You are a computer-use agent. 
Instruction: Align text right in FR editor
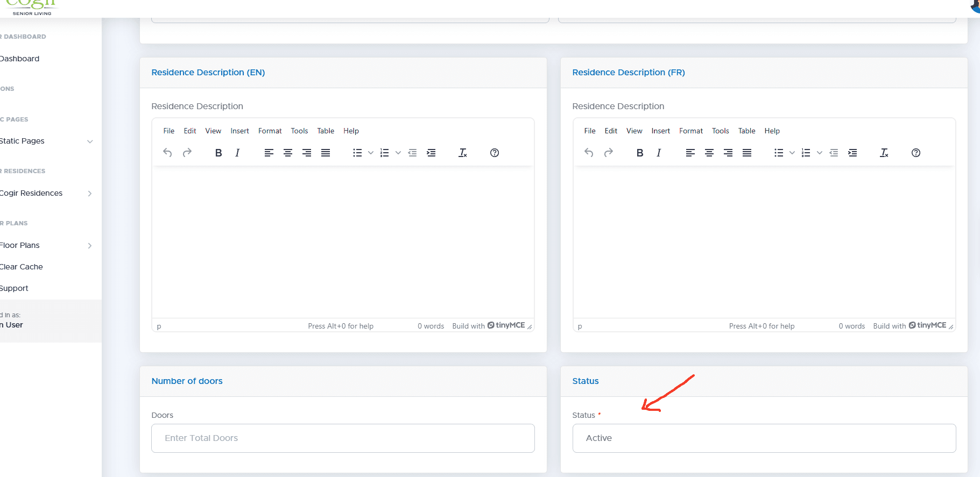[728, 153]
